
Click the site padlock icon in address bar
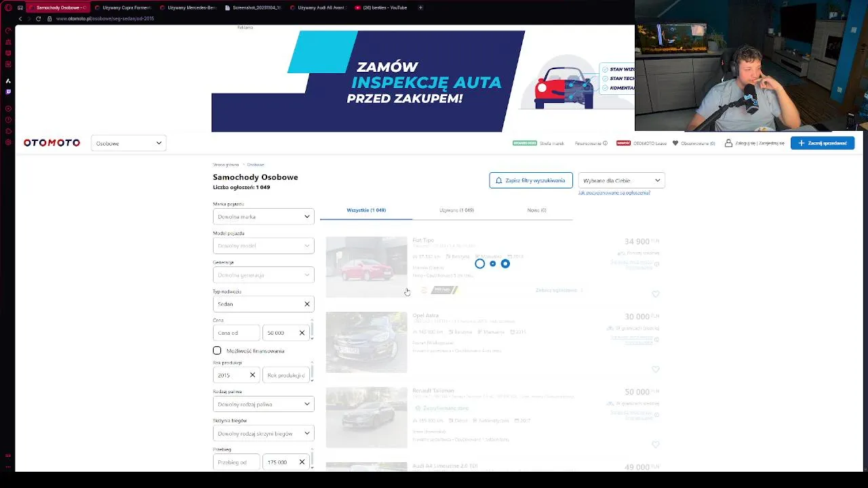point(49,18)
